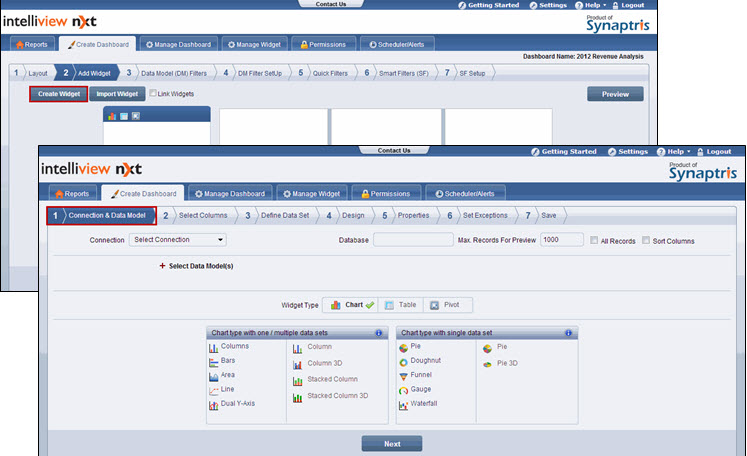Open Manage Dashboard tab in front window

click(230, 193)
